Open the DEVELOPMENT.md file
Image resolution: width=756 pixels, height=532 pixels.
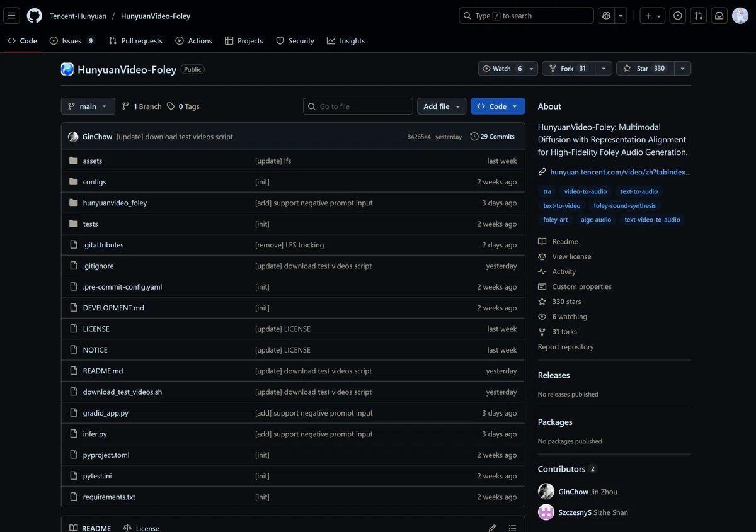[x=113, y=308]
